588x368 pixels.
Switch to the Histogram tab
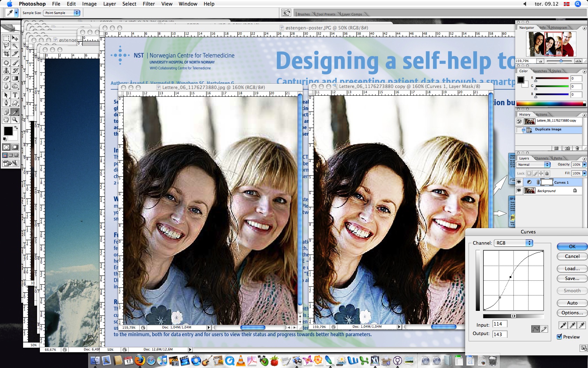point(559,28)
